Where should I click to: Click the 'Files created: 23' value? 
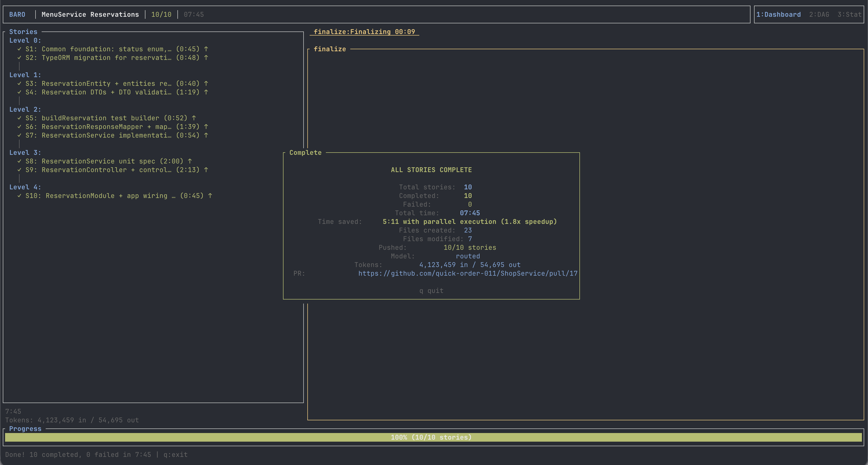click(x=468, y=230)
